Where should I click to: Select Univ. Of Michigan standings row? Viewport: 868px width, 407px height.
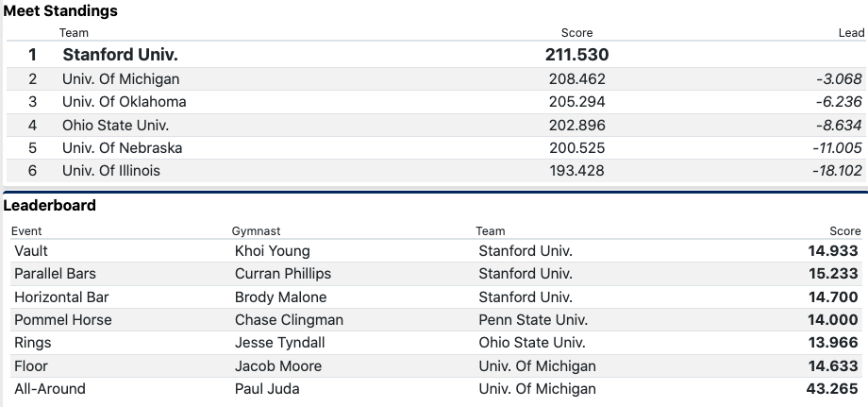pos(121,79)
